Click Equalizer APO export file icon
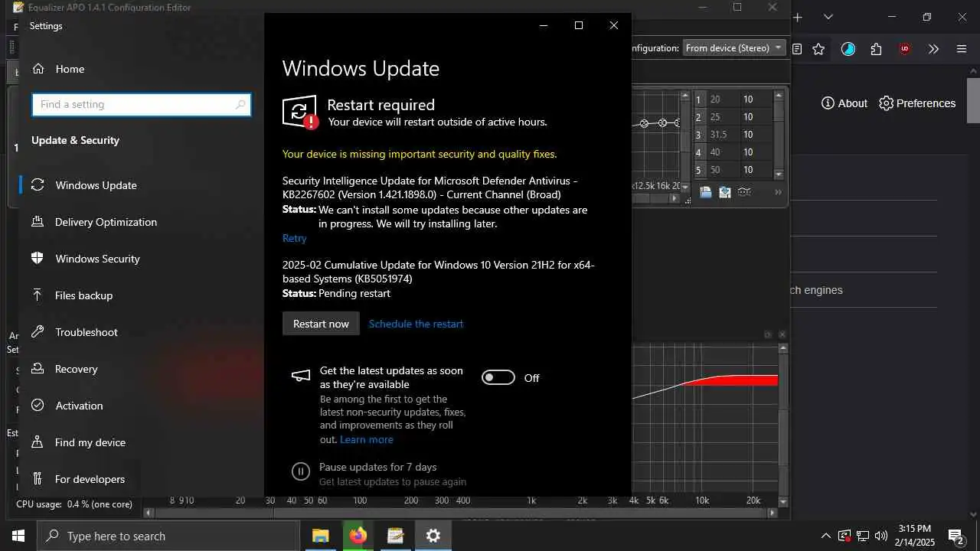The height and width of the screenshot is (551, 980). [x=724, y=192]
